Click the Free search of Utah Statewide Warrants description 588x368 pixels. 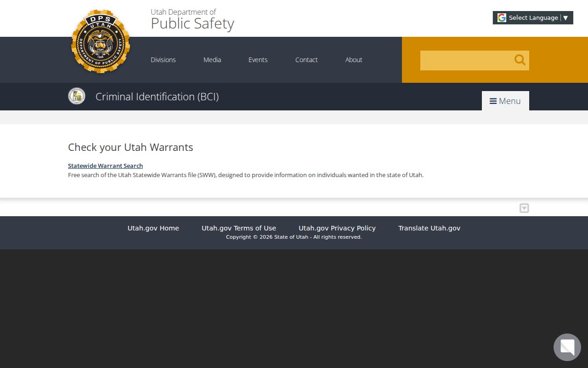246,175
